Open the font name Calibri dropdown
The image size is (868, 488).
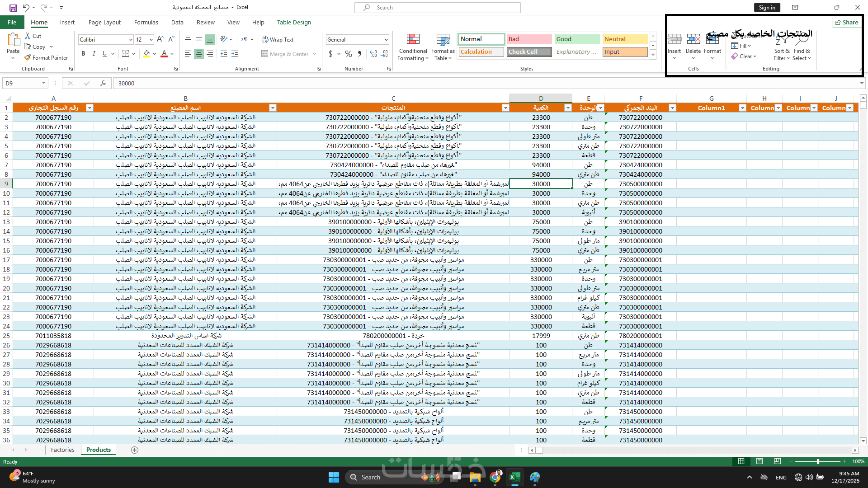(x=131, y=40)
